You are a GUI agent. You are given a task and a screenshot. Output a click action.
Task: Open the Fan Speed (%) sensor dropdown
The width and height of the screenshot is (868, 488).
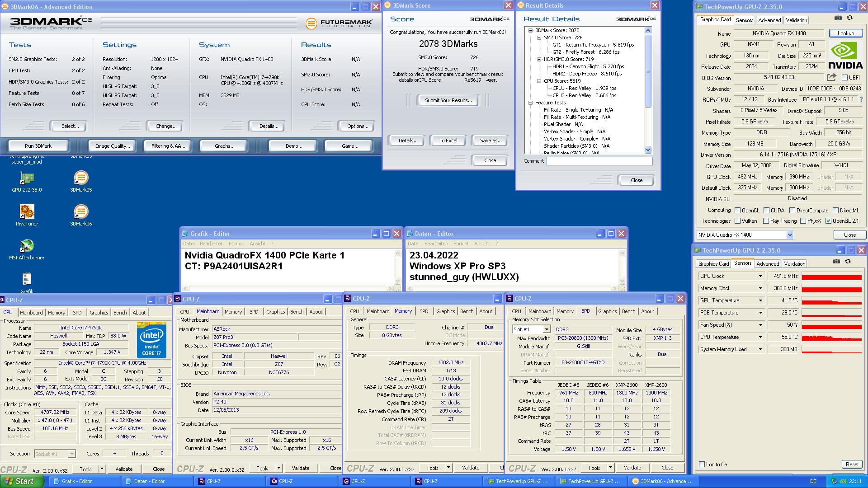click(x=760, y=325)
